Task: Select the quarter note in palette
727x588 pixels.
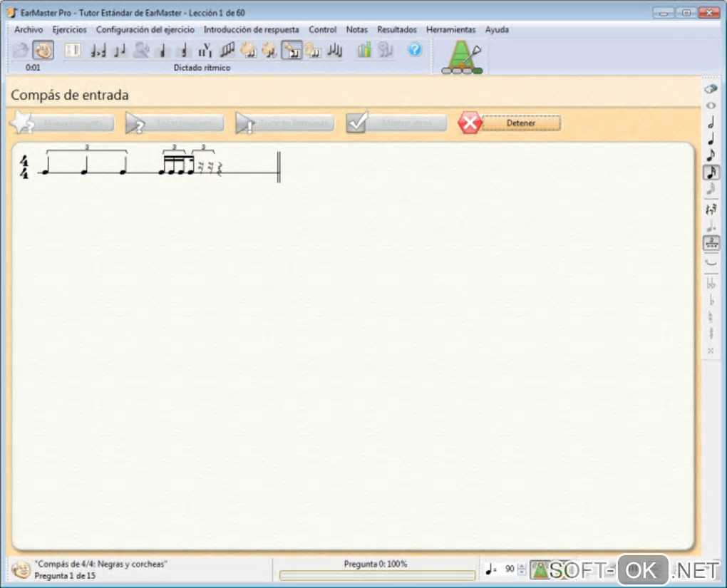Action: (711, 139)
